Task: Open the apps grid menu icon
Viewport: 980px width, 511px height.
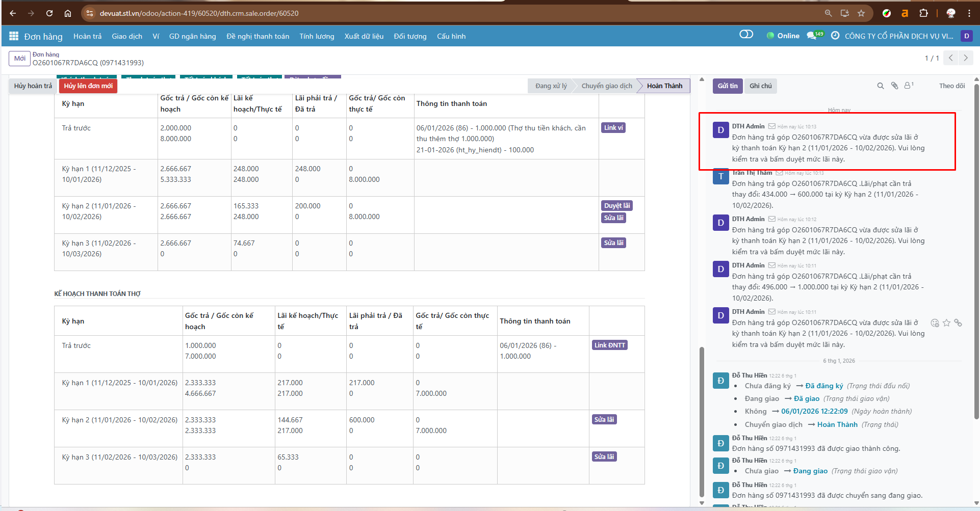Action: (x=14, y=36)
